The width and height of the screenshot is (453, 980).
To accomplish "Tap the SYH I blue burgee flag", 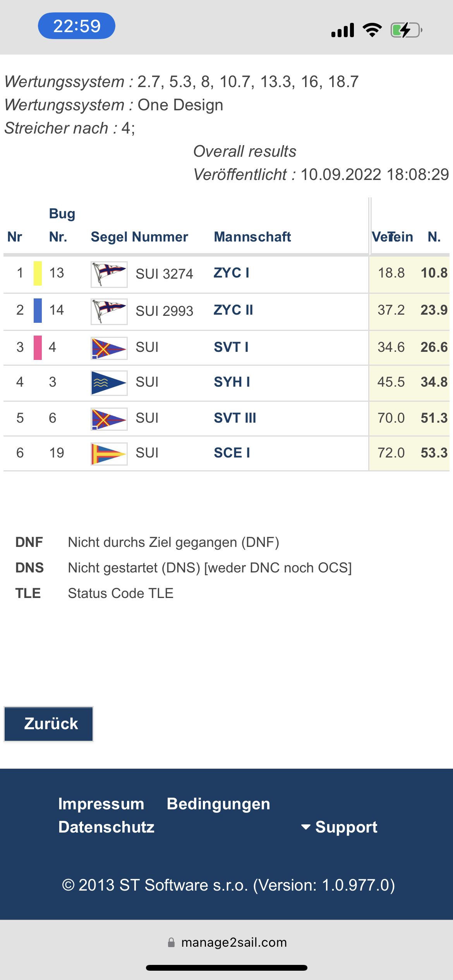I will click(x=109, y=383).
